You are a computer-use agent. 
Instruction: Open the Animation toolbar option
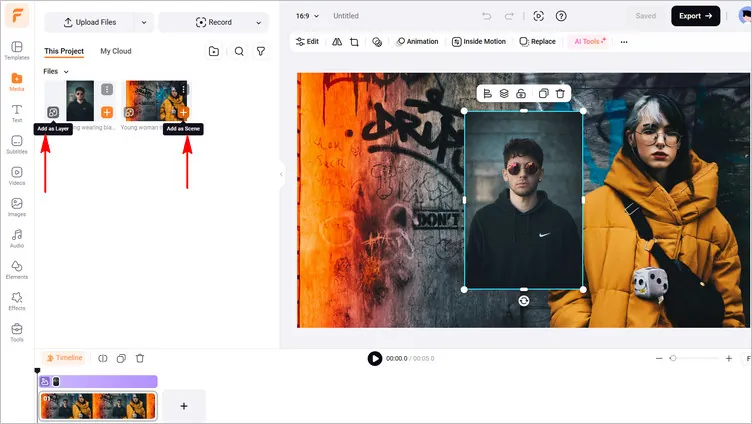pyautogui.click(x=417, y=42)
